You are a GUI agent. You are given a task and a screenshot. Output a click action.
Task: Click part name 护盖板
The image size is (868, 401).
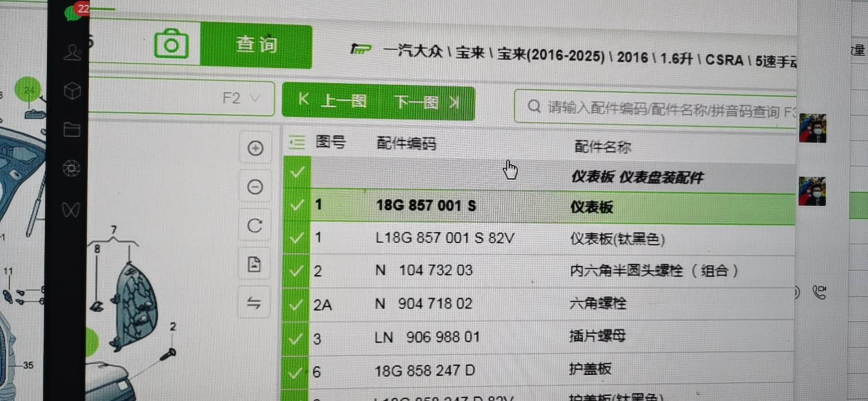click(590, 369)
